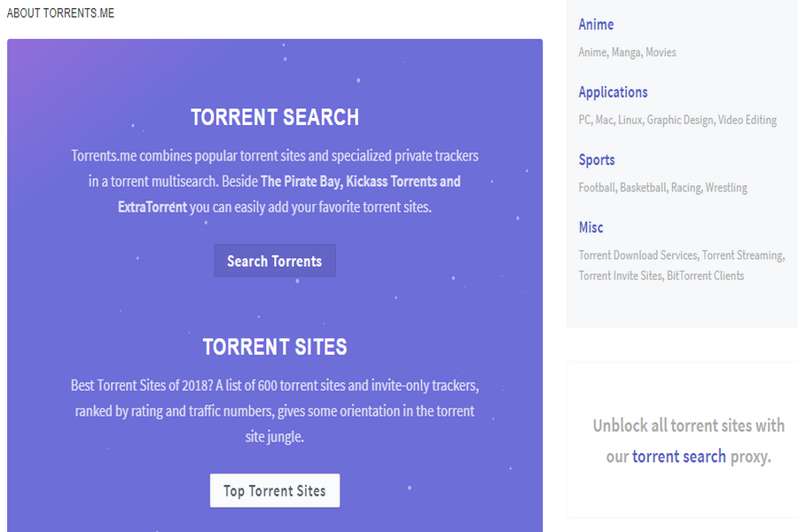This screenshot has width=798, height=532.
Task: Click the TORRENT SITES heading
Action: [275, 347]
